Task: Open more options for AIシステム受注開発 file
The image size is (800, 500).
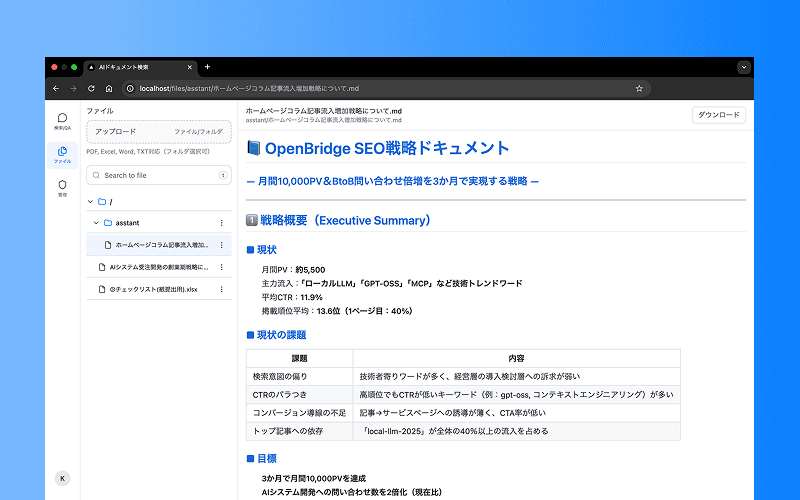Action: pyautogui.click(x=221, y=267)
